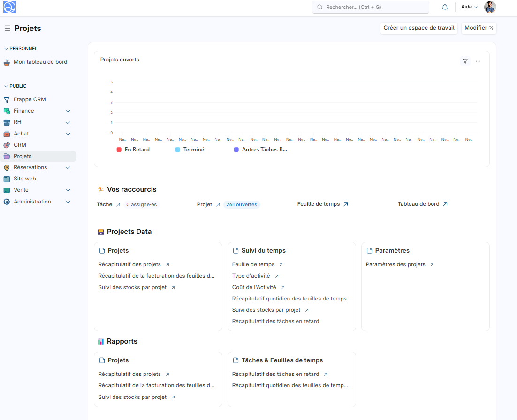Viewport: 517px width, 420px height.
Task: Click the Frappe CRM funnel icon in sidebar
Action: pyautogui.click(x=6, y=99)
